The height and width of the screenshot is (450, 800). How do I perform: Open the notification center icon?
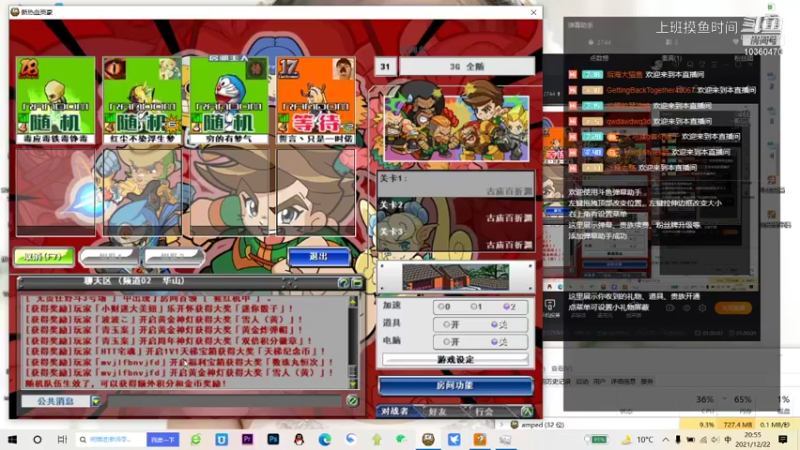coord(783,439)
